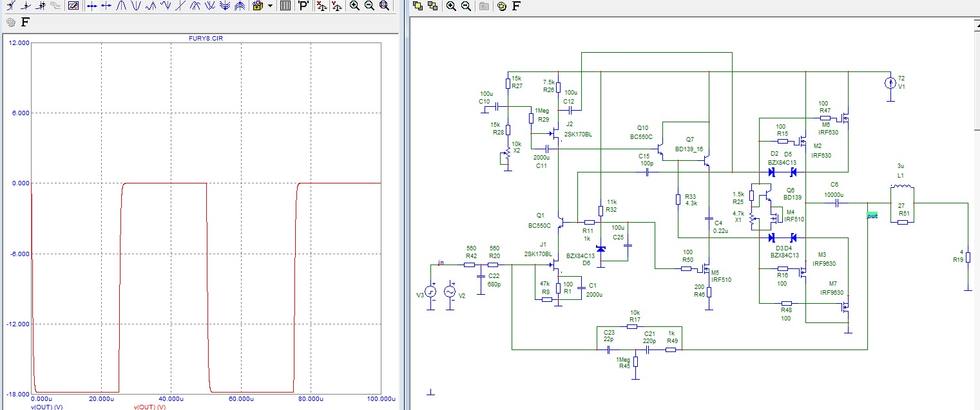This screenshot has height=410, width=980.
Task: Open the color palette in schematic toolbar
Action: (x=501, y=6)
